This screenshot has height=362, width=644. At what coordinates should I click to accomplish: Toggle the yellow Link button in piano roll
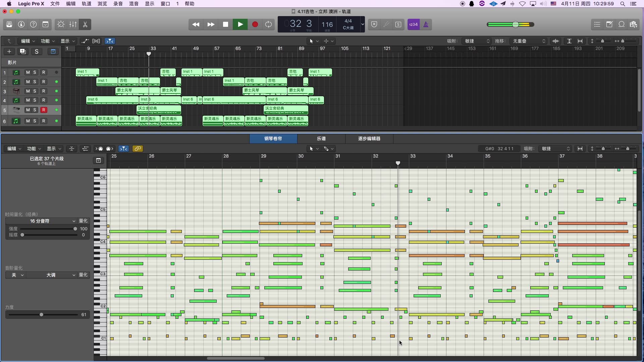tap(138, 148)
